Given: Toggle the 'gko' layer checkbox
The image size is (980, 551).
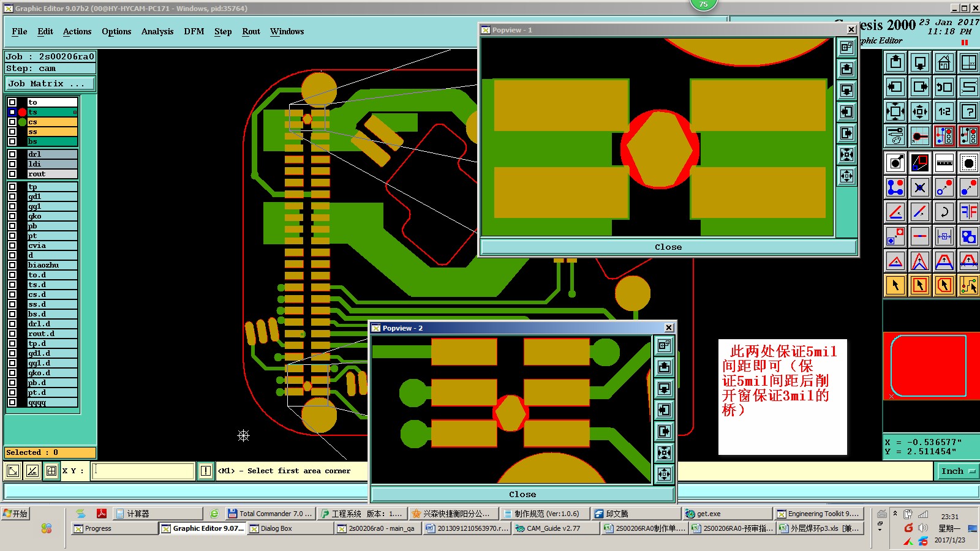Looking at the screenshot, I should [12, 216].
